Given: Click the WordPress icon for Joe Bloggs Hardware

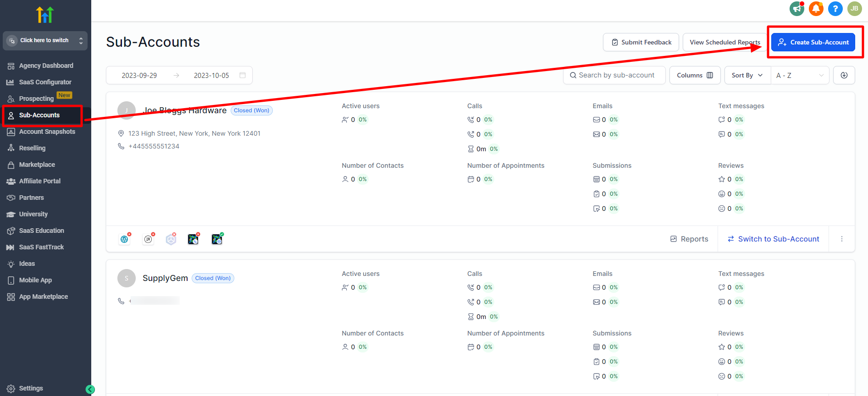Looking at the screenshot, I should coord(124,239).
